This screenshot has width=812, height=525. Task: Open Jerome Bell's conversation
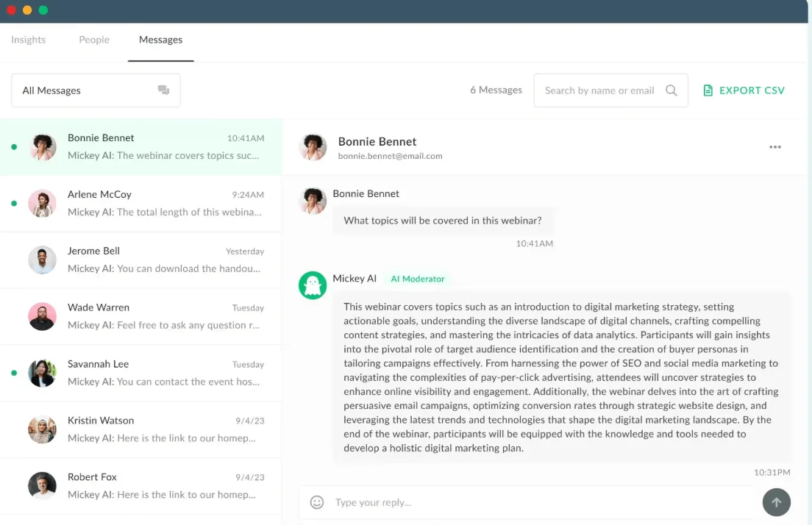tap(140, 260)
